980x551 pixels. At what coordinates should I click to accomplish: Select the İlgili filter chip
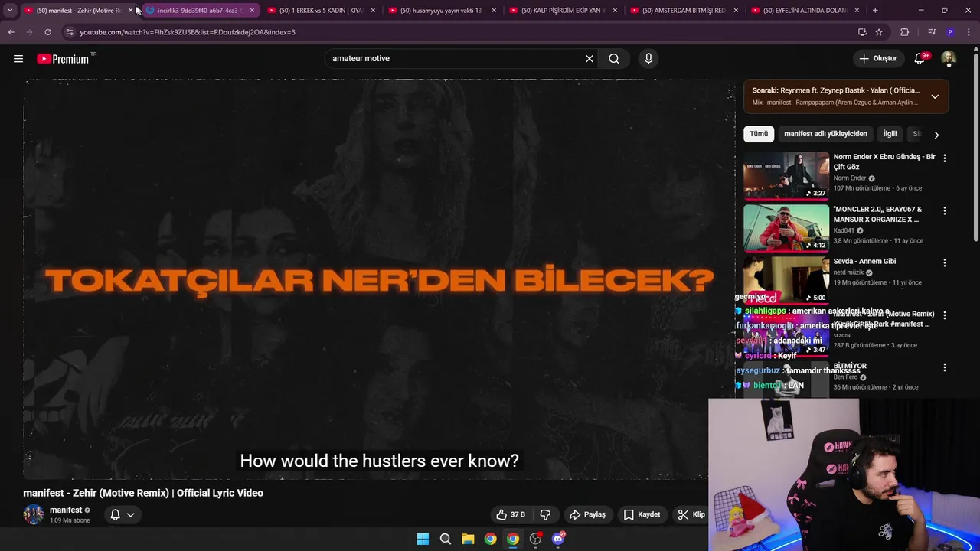pos(890,134)
